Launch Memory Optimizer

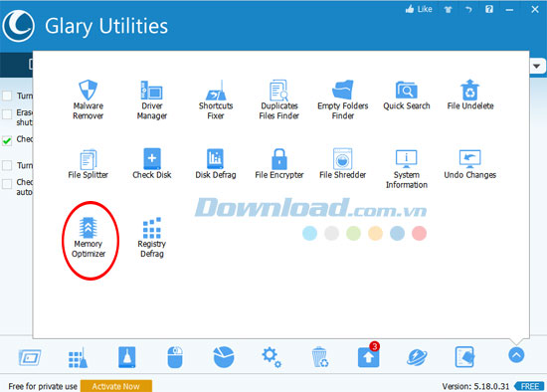[x=89, y=238]
